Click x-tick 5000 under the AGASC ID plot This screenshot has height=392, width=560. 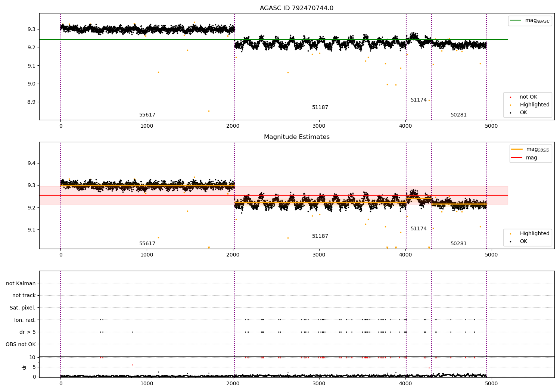[491, 126]
